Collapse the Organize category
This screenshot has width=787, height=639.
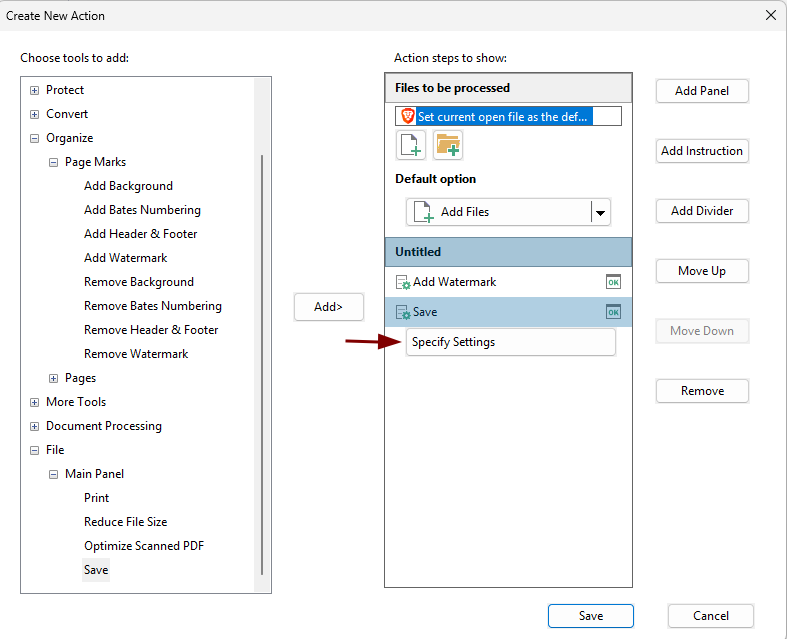pos(34,139)
